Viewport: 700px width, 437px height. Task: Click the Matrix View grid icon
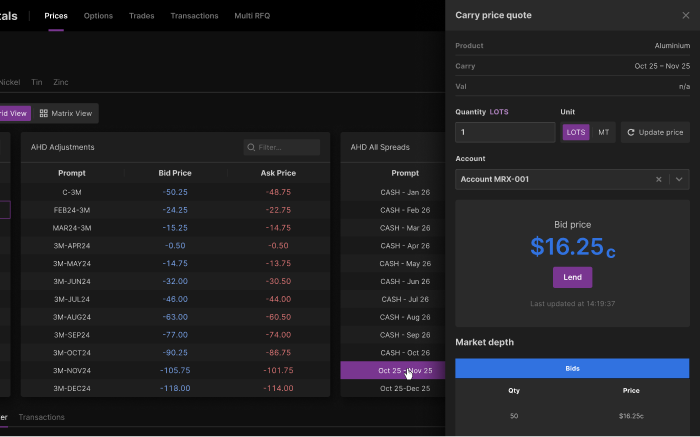pos(43,114)
